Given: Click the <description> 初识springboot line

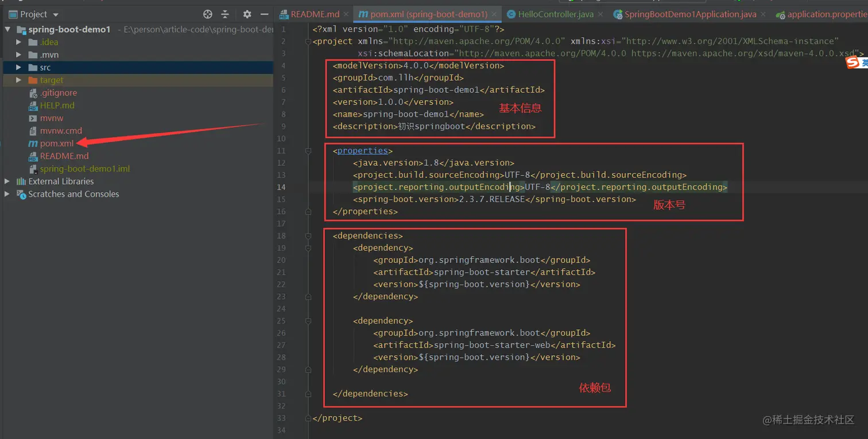Looking at the screenshot, I should pos(434,126).
